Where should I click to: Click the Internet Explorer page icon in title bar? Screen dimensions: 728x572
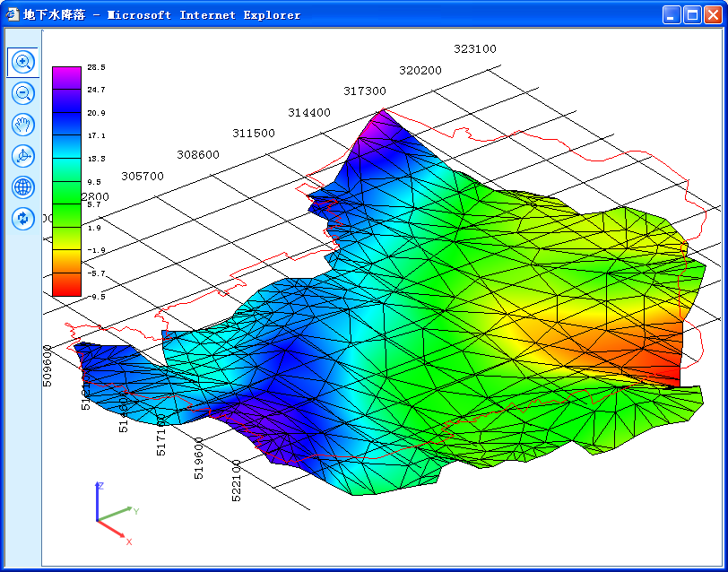[12, 14]
